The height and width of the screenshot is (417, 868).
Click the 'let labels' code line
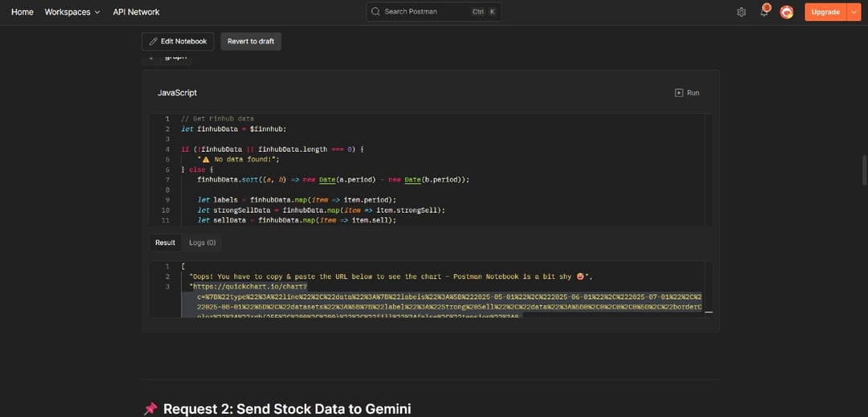pyautogui.click(x=297, y=199)
